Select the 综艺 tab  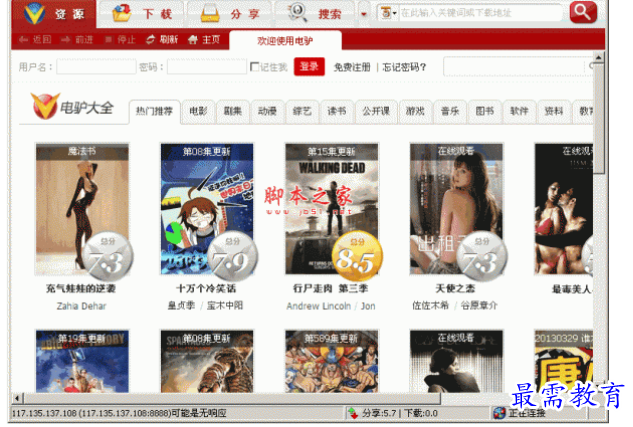pyautogui.click(x=302, y=111)
